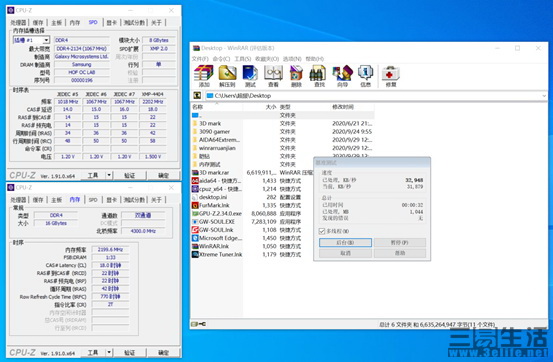Viewport: 553px width, 362px height.
Task: Open Tools dropdown arrow in upper CPU-Z window
Action: 109,175
